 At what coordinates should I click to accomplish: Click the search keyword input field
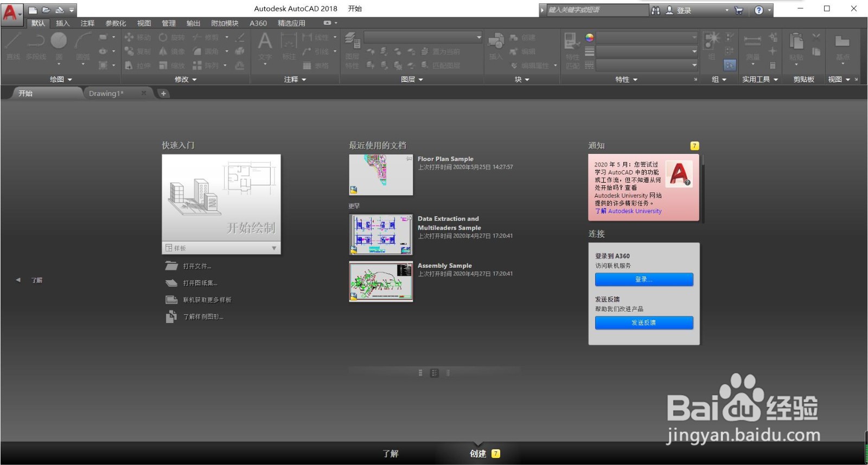click(597, 10)
